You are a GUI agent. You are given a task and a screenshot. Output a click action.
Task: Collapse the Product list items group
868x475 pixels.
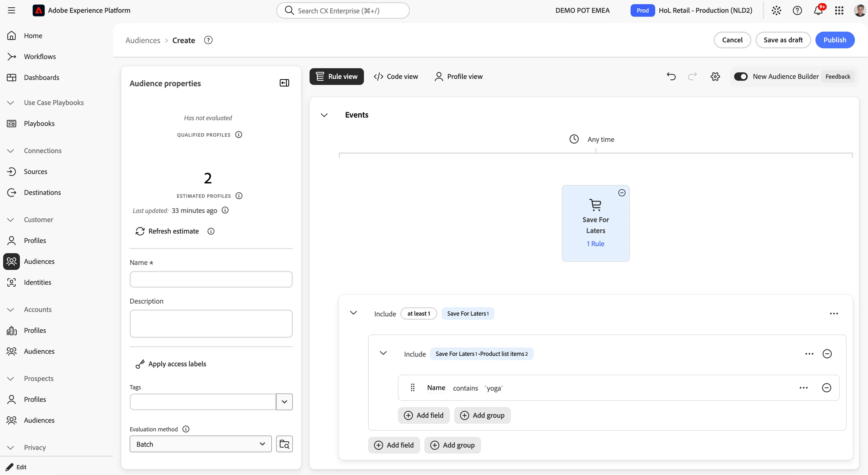tap(383, 353)
